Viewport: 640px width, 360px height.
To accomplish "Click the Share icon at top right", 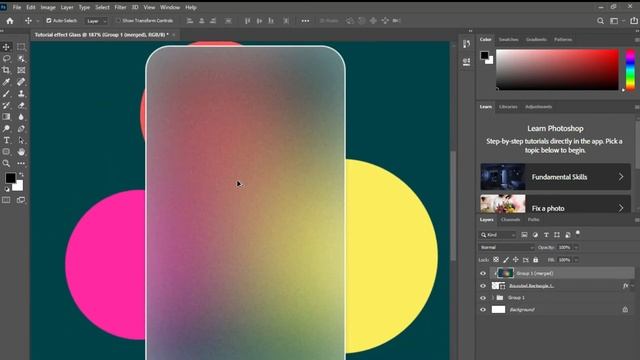I will click(634, 21).
